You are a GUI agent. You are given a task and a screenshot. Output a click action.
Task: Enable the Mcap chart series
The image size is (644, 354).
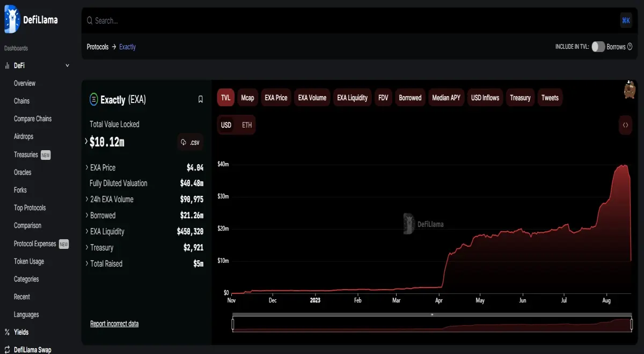point(247,98)
